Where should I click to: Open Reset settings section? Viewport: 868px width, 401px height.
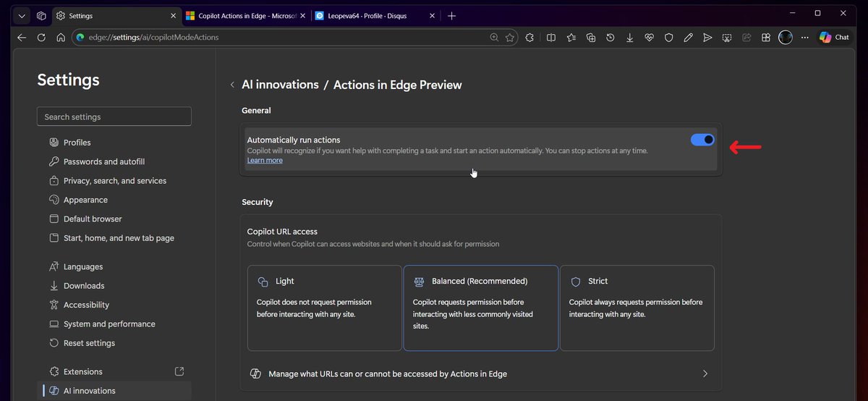[x=114, y=343]
